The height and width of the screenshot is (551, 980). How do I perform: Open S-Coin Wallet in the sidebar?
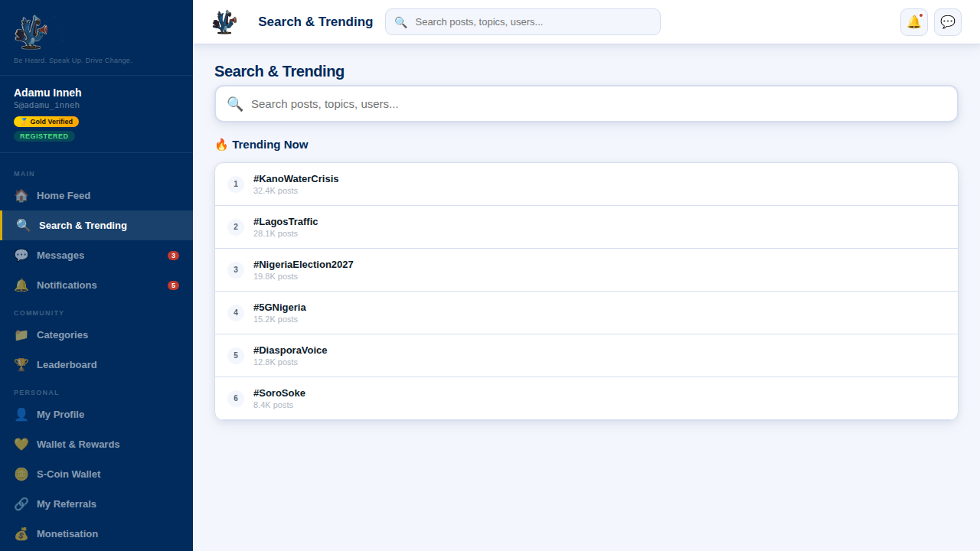coord(96,474)
